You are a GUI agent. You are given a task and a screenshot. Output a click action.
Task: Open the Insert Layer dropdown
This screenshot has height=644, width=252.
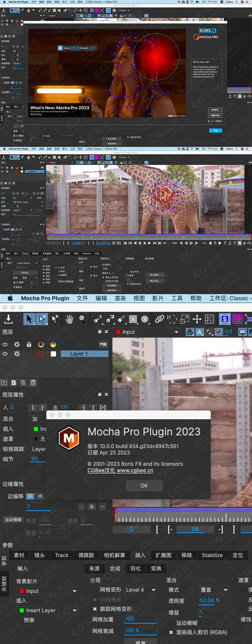point(47,610)
